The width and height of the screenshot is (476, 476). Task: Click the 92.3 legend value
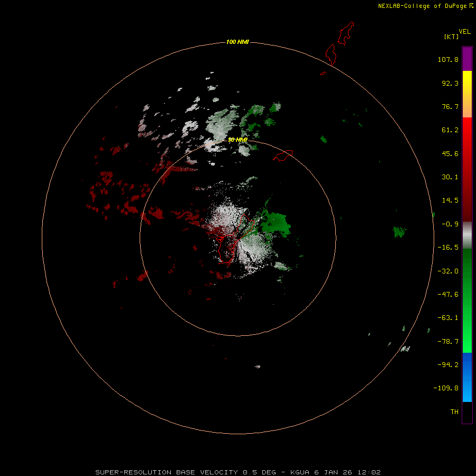pos(450,83)
